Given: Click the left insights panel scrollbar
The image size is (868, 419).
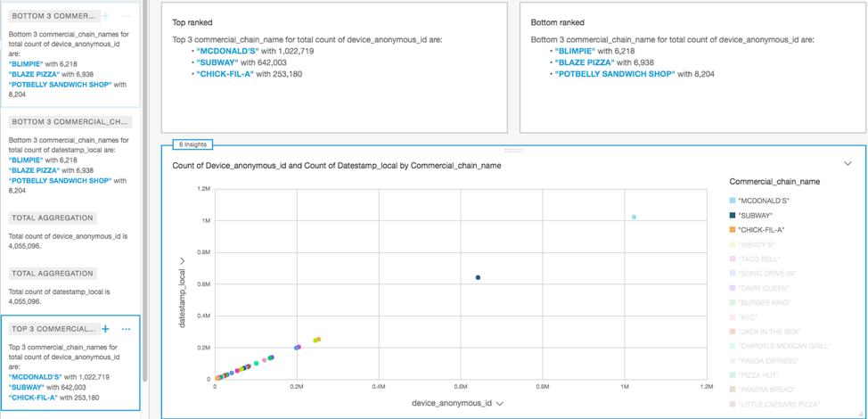Looking at the screenshot, I should [145, 191].
